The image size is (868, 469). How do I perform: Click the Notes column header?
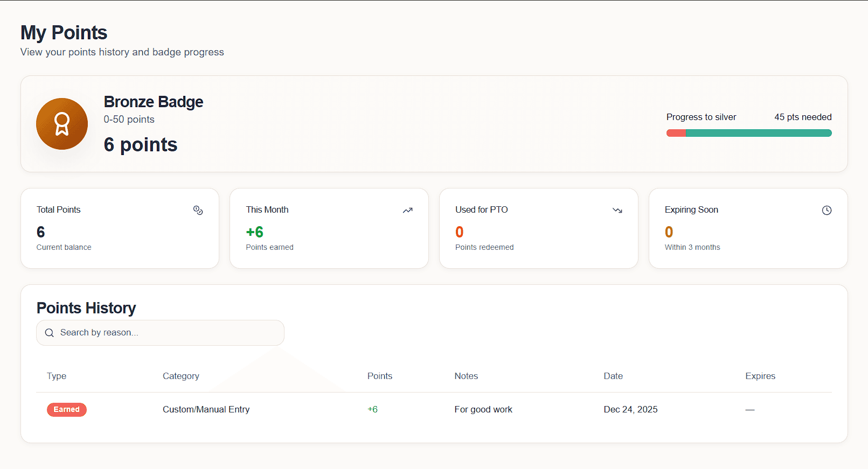click(466, 376)
